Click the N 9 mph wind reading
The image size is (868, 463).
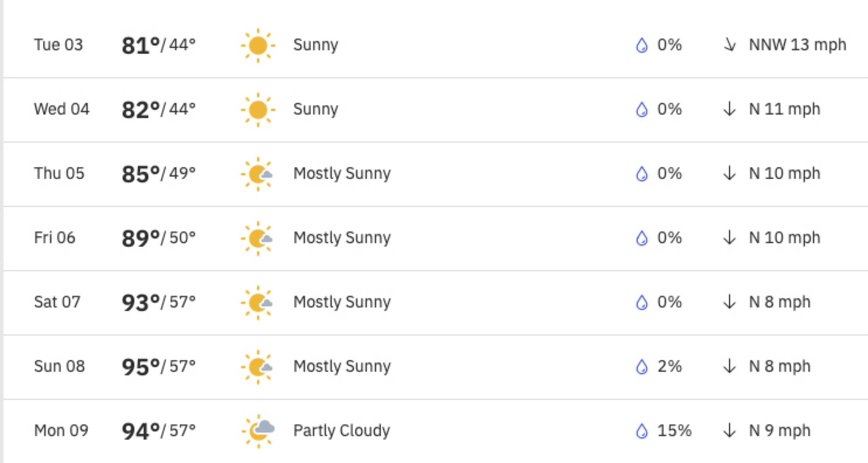[780, 431]
